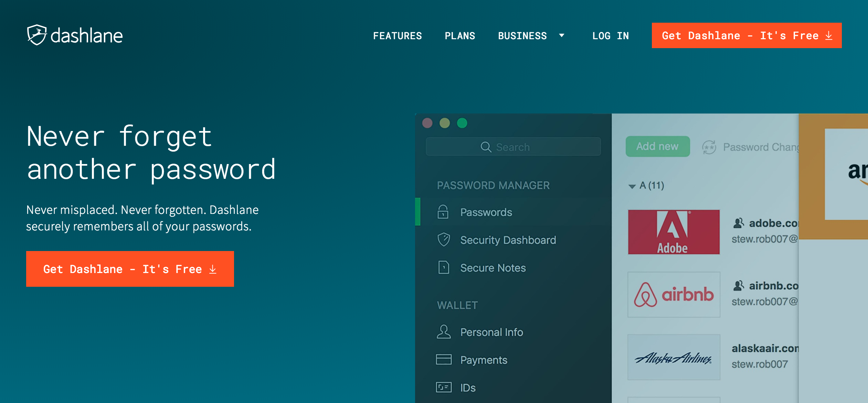Open Secure Notes in sidebar

[493, 268]
